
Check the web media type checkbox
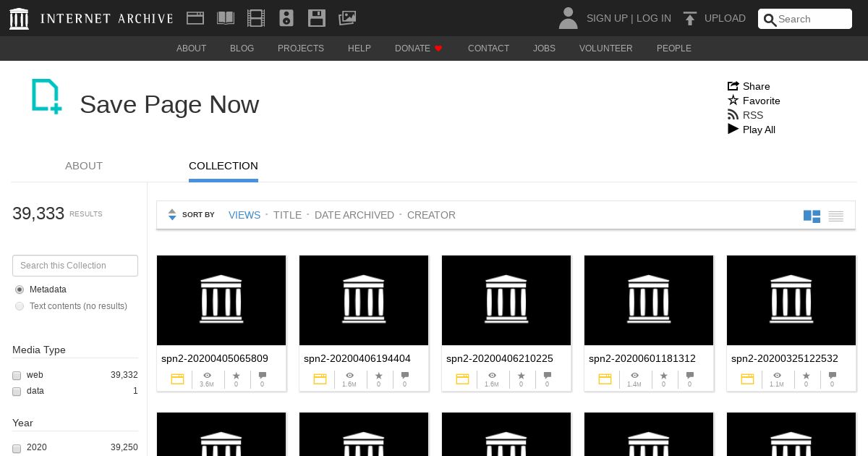(17, 376)
